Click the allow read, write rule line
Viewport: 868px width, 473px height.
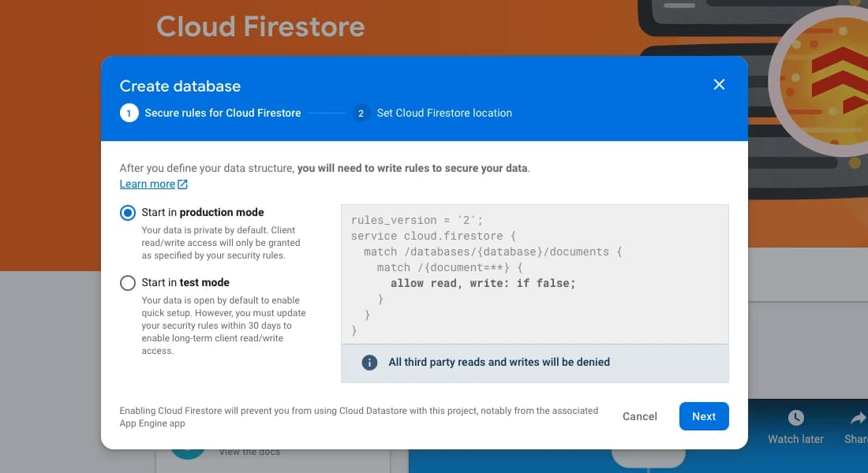coord(483,283)
